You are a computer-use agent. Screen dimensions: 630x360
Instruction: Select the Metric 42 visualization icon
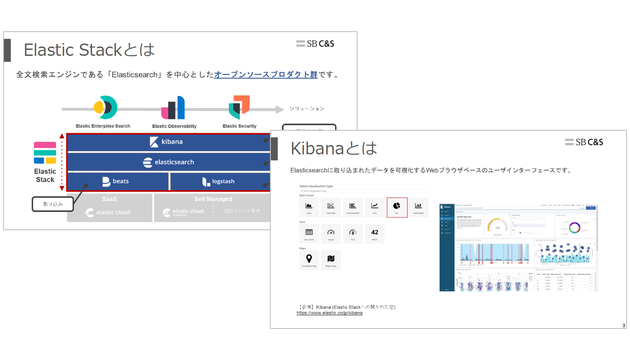(374, 234)
